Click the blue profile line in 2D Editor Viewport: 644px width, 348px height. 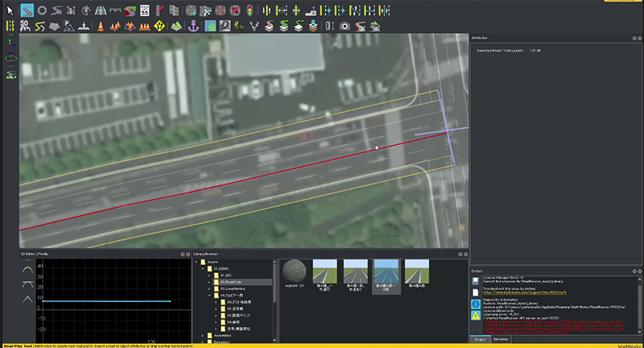(x=105, y=301)
